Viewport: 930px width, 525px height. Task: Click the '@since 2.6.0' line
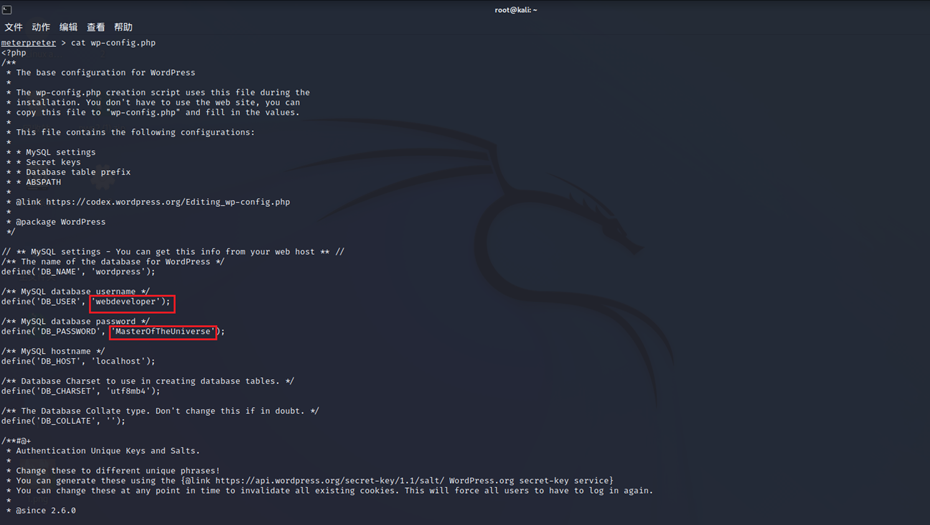(x=41, y=511)
